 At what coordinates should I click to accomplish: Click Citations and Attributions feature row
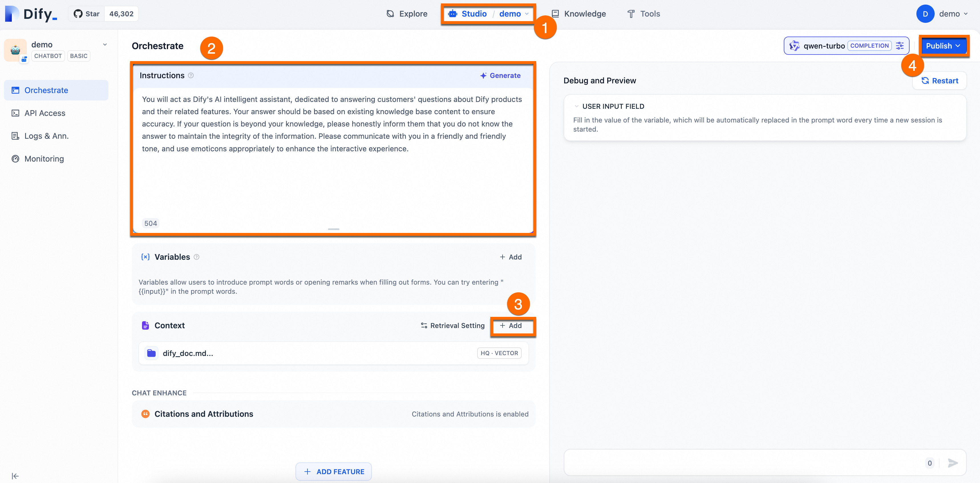(334, 414)
